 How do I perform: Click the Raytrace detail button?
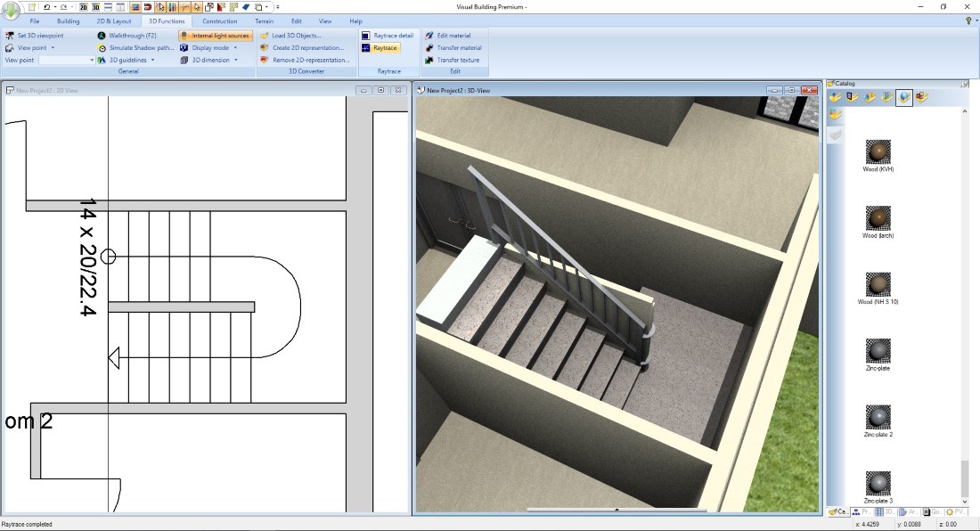tap(392, 36)
